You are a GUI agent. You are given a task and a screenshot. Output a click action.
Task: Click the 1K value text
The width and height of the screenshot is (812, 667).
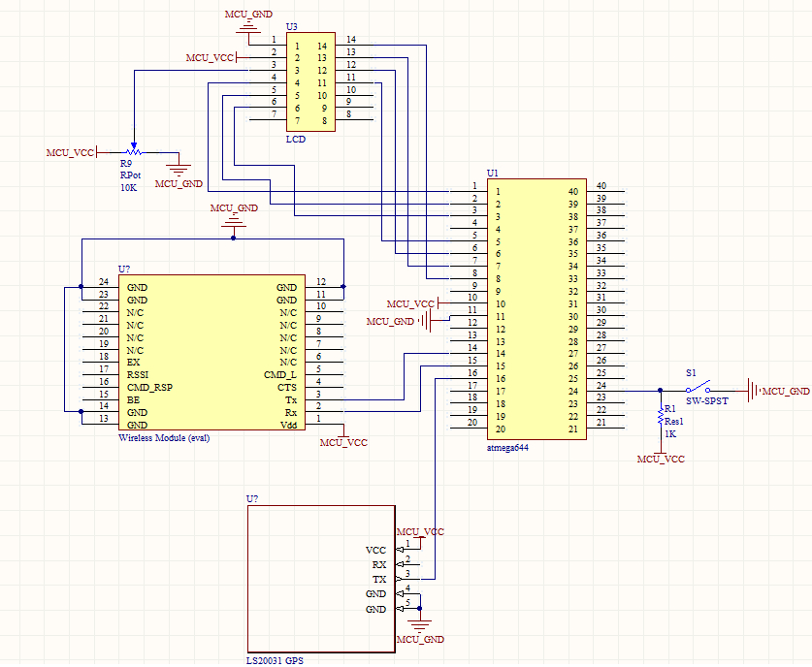[x=670, y=433]
